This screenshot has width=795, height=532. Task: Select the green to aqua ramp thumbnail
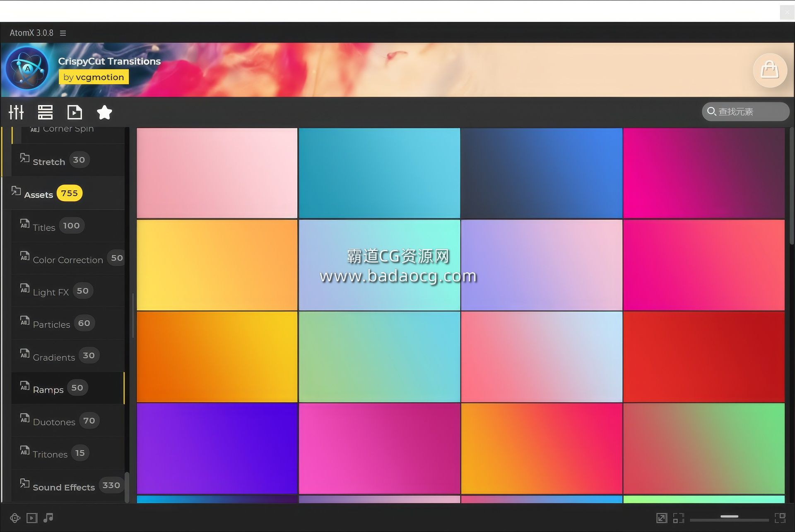coord(379,357)
